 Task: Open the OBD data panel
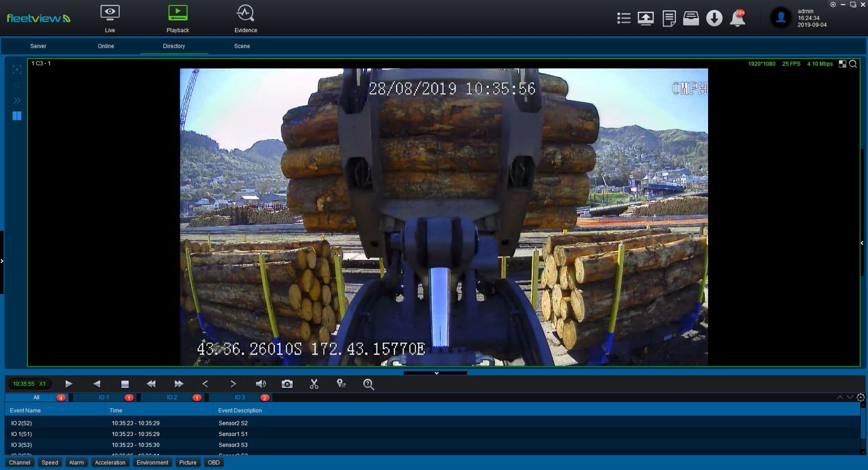(x=214, y=462)
